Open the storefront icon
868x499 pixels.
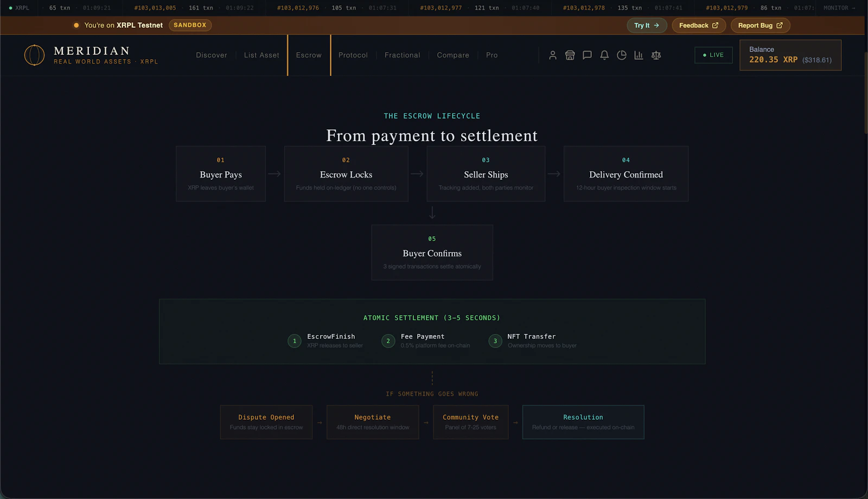[x=570, y=55]
